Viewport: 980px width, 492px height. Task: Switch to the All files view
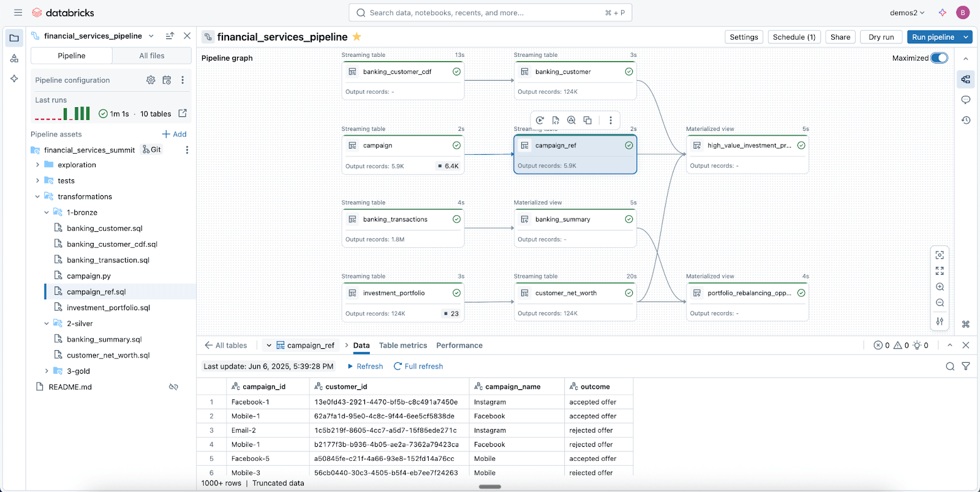pyautogui.click(x=152, y=56)
